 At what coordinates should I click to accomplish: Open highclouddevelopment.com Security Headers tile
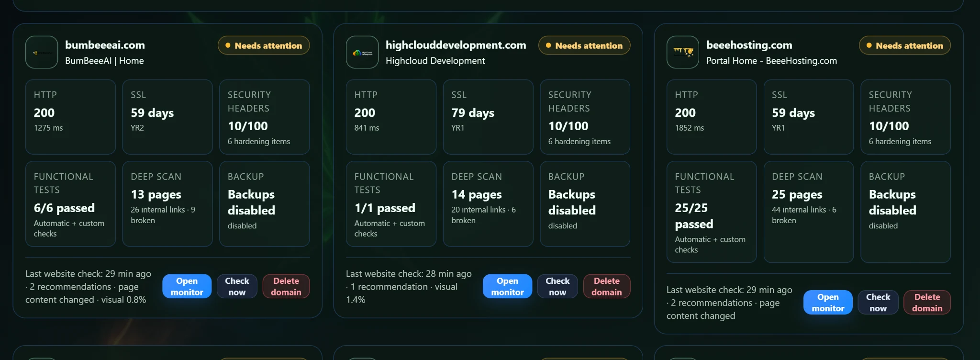pos(585,117)
